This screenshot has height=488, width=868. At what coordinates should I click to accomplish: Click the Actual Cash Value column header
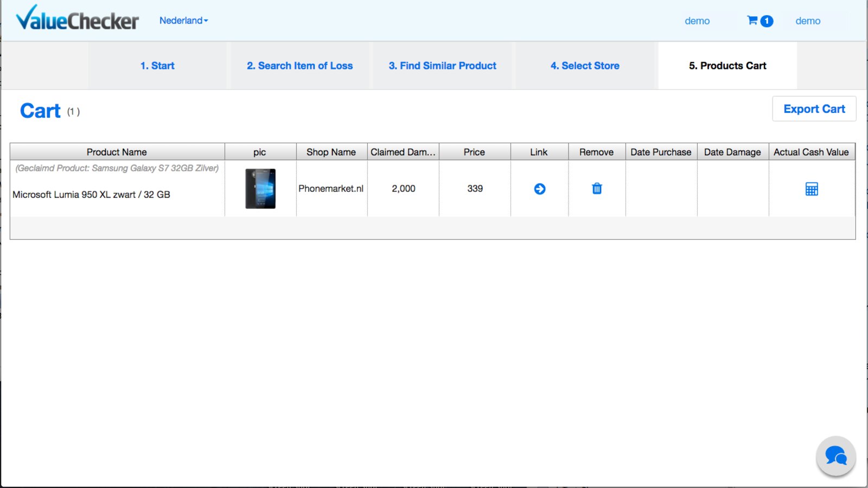coord(812,152)
